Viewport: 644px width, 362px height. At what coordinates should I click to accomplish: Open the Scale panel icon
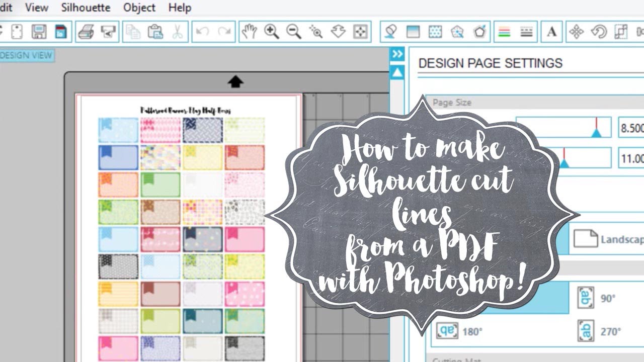[x=621, y=32]
